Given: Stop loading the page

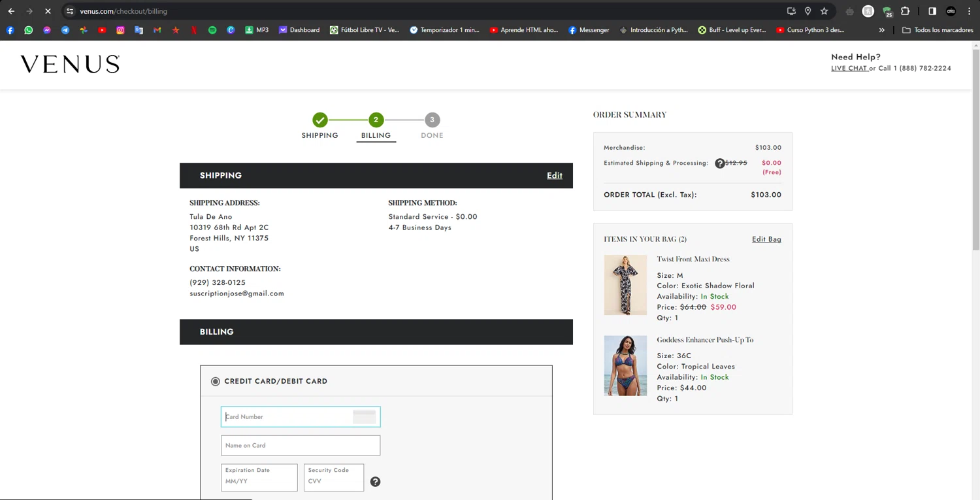Looking at the screenshot, I should (48, 11).
